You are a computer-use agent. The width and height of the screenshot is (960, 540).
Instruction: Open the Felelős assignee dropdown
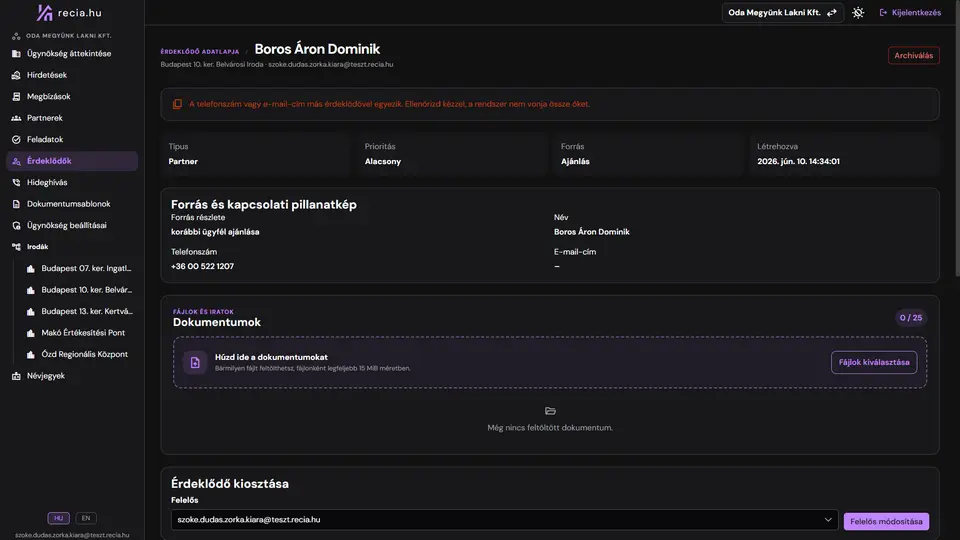[x=504, y=520]
